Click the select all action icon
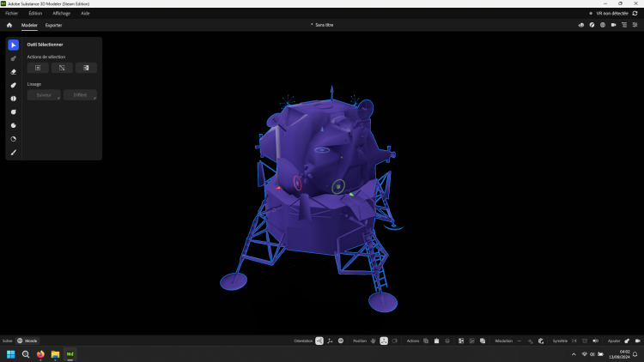The image size is (644, 362). click(38, 68)
